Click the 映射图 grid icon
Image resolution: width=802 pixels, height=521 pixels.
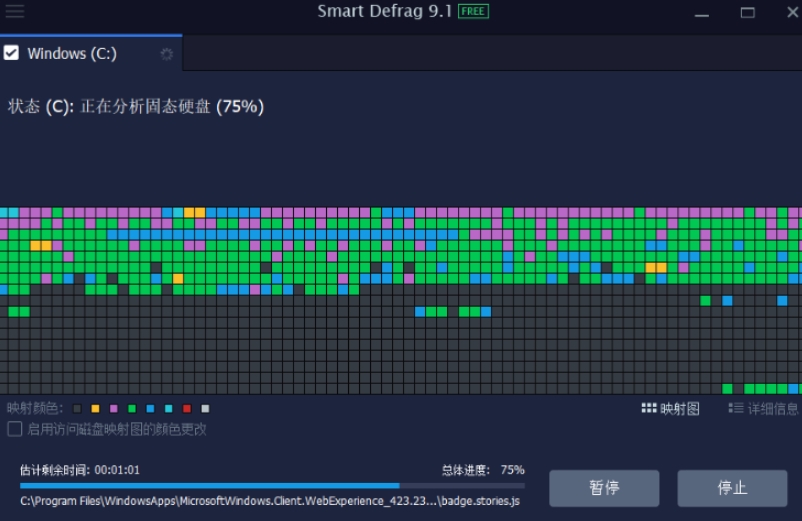[x=649, y=408]
